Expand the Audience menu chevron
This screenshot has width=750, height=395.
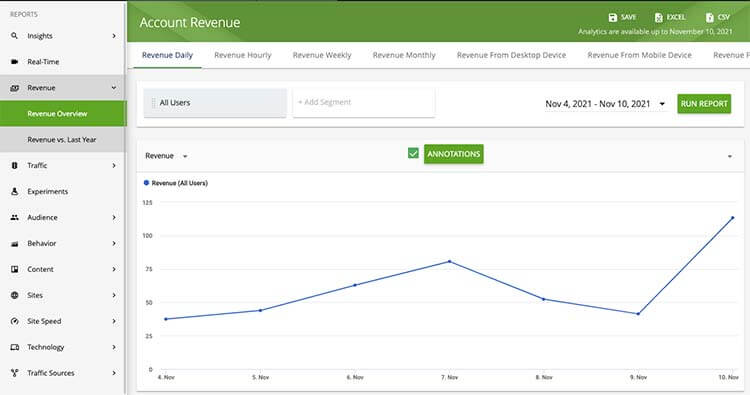(114, 218)
